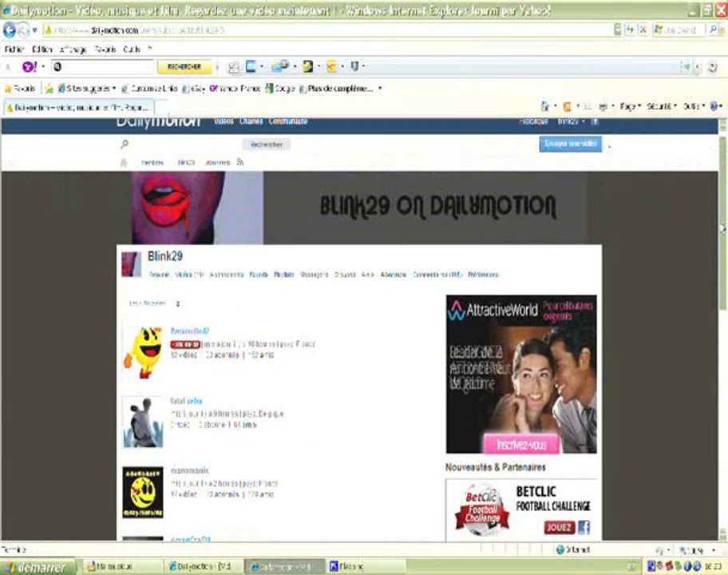This screenshot has width=728, height=575.
Task: Open the fatal sebo member link
Action: (186, 401)
